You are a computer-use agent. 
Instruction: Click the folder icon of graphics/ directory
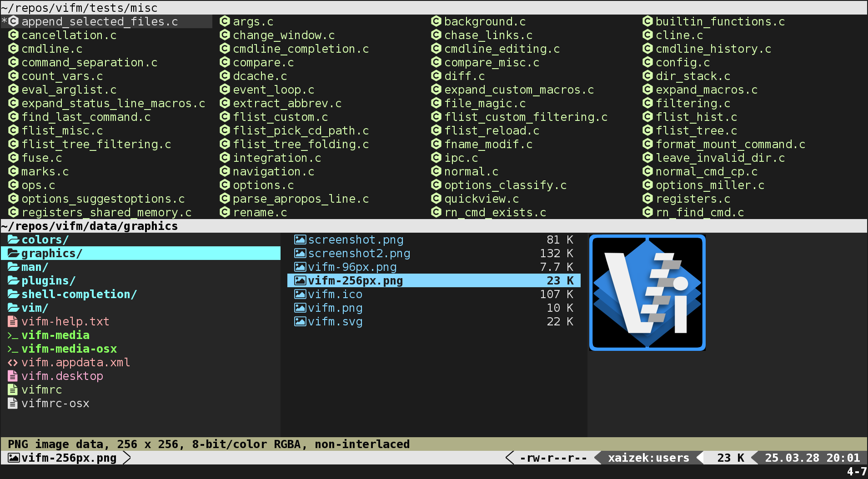point(14,253)
